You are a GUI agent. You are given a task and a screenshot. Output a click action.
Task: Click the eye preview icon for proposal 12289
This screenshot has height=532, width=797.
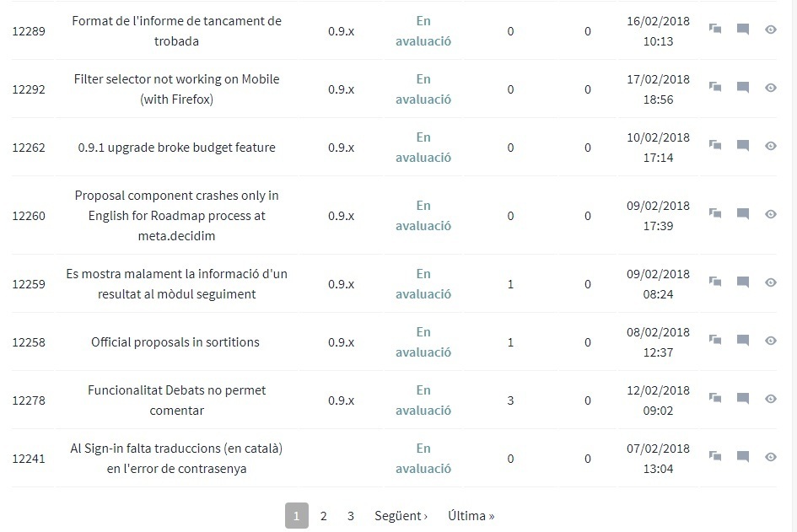[771, 30]
